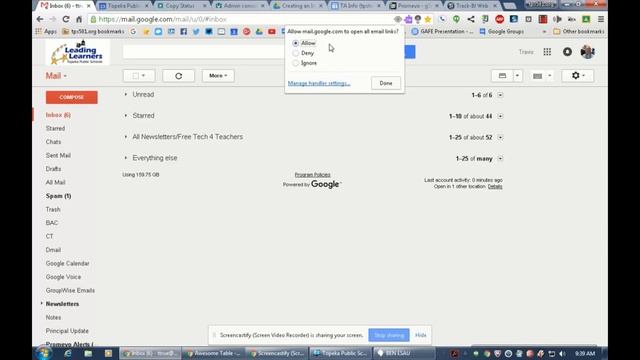Click the Twitter bookmark icon
This screenshot has width=640, height=360.
click(196, 31)
